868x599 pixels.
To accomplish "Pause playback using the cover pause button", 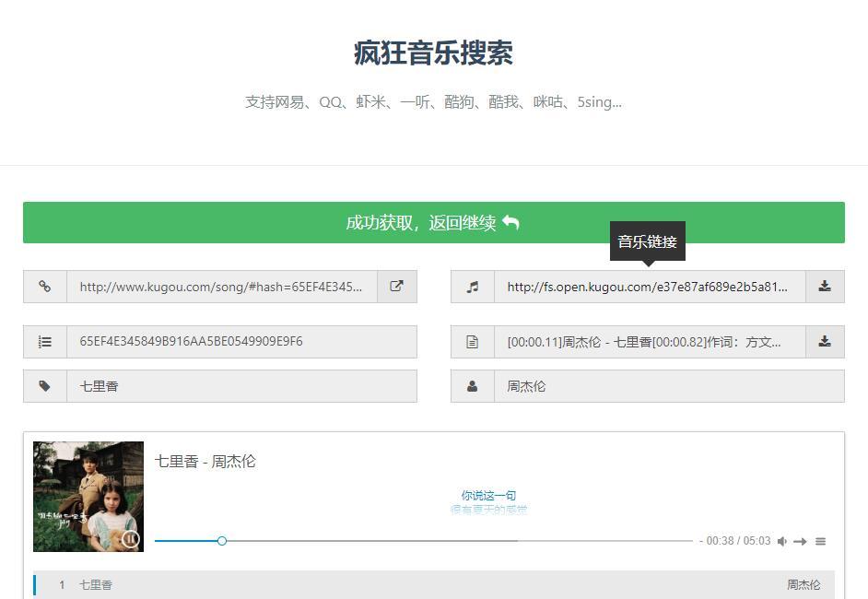I will (131, 539).
